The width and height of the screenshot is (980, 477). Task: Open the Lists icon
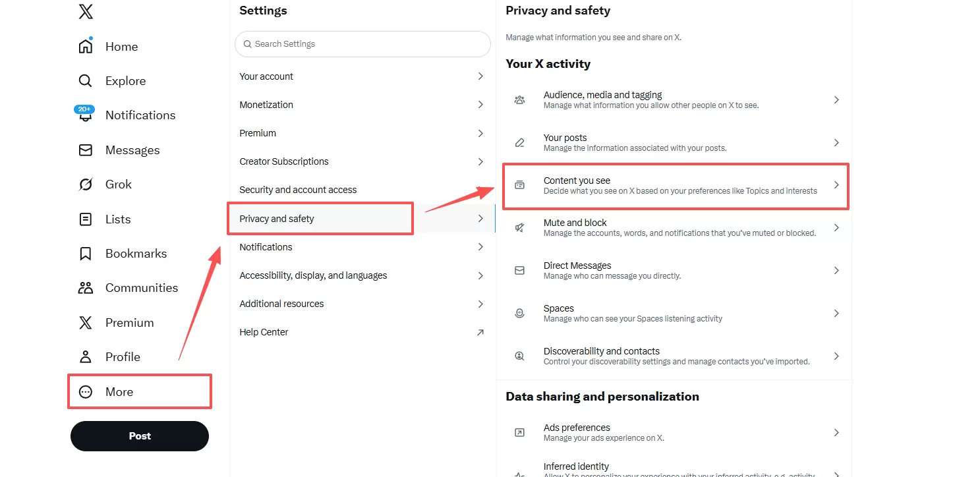pos(86,219)
